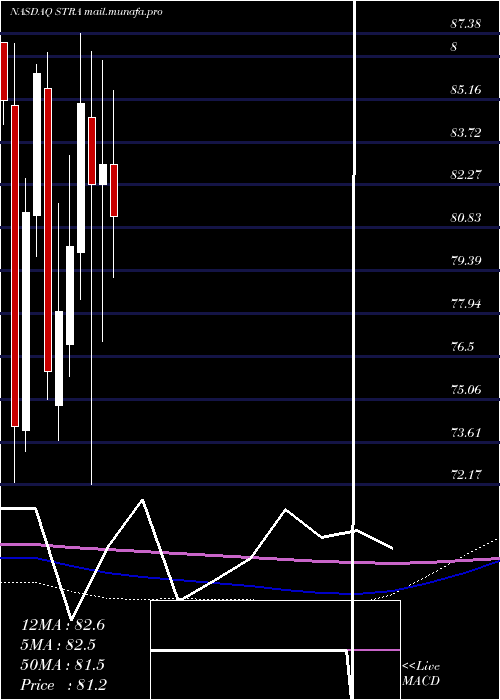Screen dimensions: 500x700
Task: Select the 80.83 price axis label
Action: coord(466,218)
